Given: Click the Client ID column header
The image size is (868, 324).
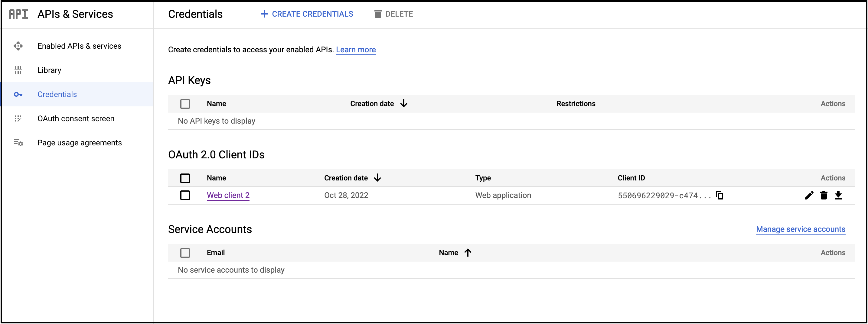Looking at the screenshot, I should point(631,178).
